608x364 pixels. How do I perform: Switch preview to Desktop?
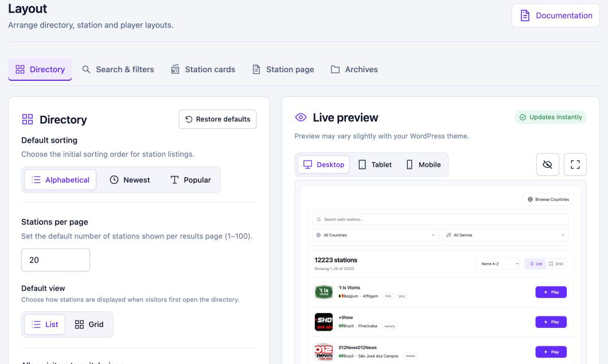[324, 165]
